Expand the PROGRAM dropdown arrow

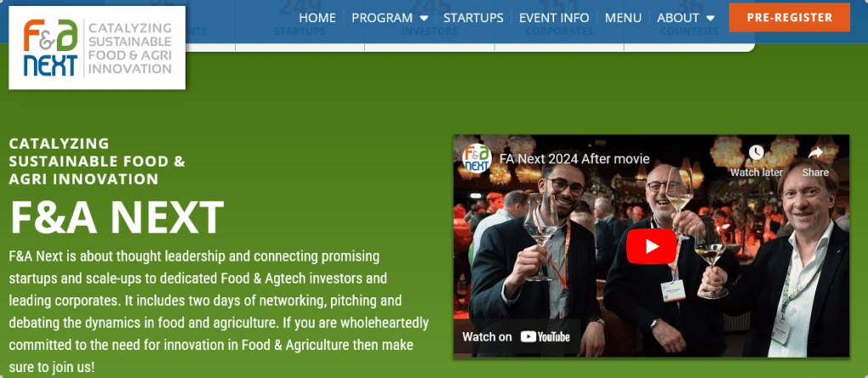point(424,19)
